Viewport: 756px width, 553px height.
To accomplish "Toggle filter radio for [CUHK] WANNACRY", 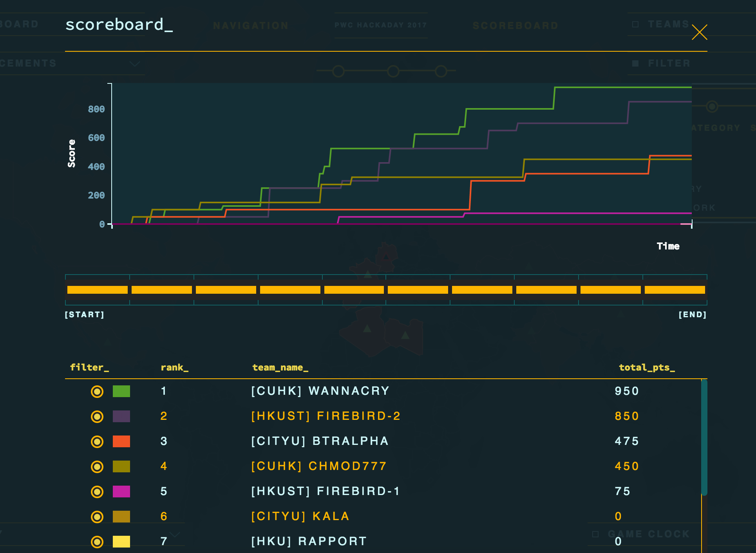I will [97, 391].
